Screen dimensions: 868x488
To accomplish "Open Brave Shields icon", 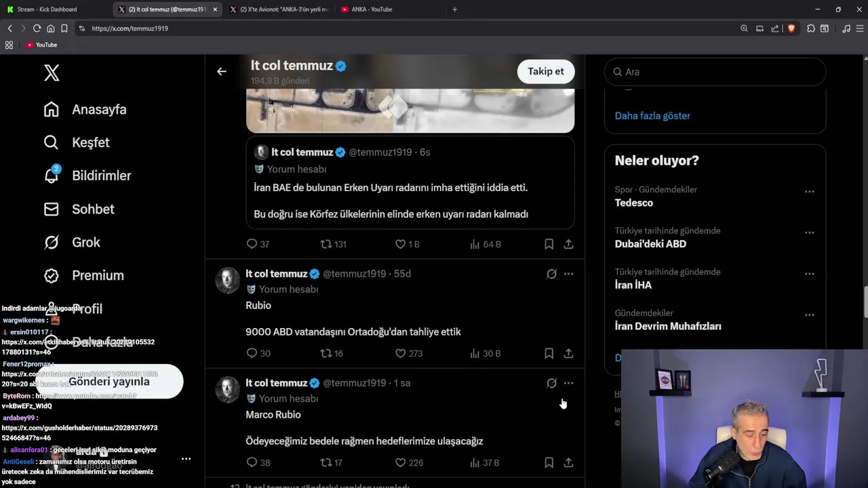I will point(791,28).
